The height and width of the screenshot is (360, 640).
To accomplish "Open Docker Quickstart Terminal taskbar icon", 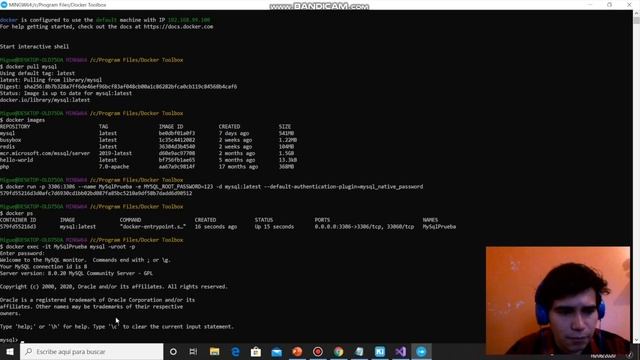I will [421, 351].
